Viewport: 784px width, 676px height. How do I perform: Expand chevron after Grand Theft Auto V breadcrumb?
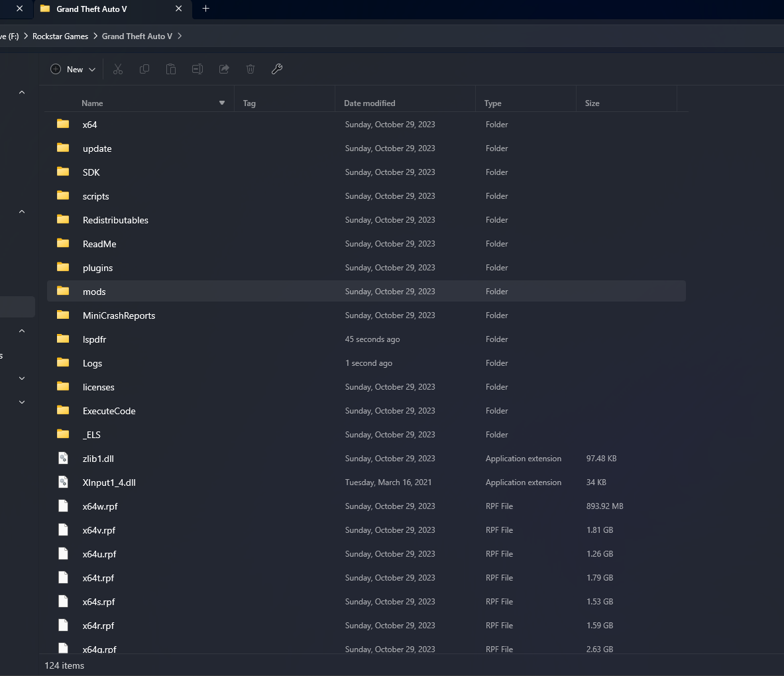(x=180, y=36)
